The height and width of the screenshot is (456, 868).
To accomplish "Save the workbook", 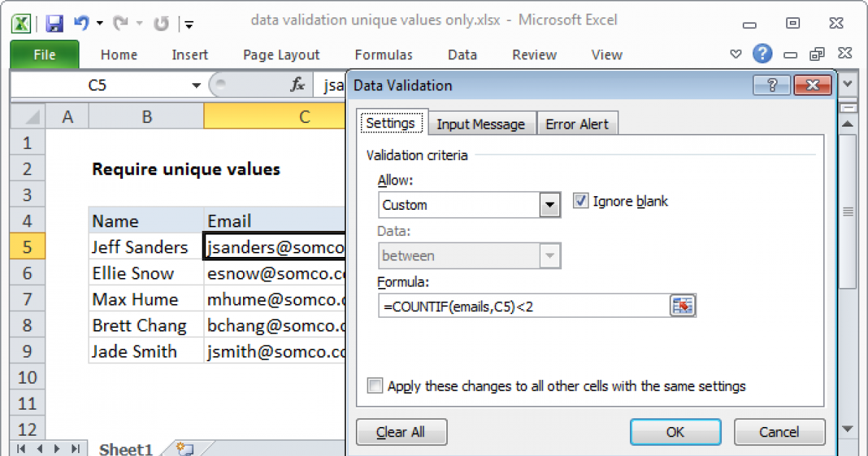I will click(x=54, y=22).
